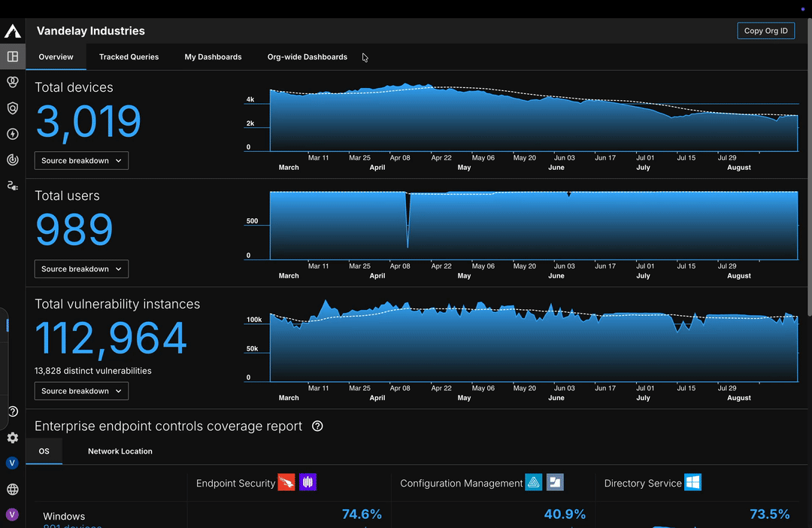Screen dimensions: 812x528
Task: Click the Windows 40.9% Configuration Management value
Action: [x=565, y=514]
